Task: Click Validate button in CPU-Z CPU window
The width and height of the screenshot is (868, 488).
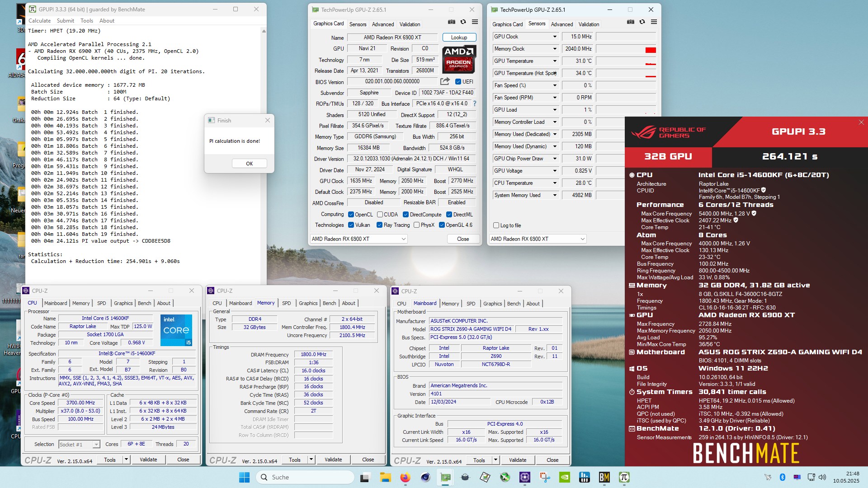Action: click(148, 460)
